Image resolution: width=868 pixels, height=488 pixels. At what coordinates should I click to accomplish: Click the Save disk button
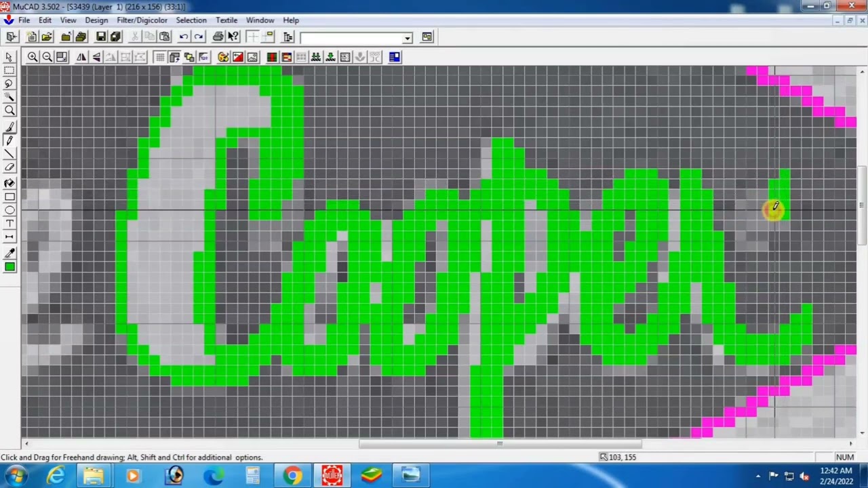coord(100,37)
